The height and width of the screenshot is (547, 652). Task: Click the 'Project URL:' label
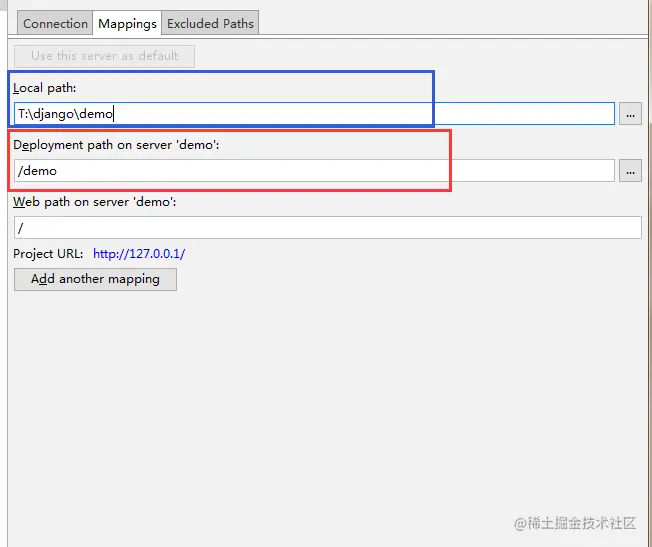pyautogui.click(x=48, y=254)
